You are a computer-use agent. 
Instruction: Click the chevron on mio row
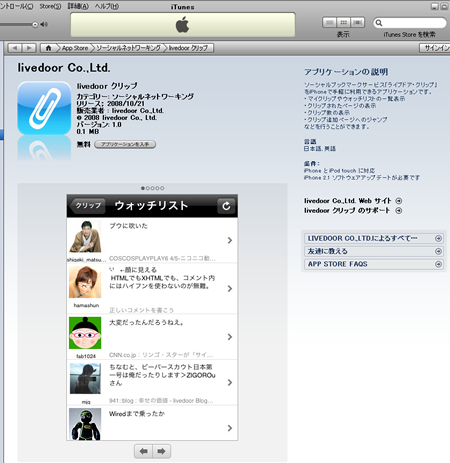230,383
